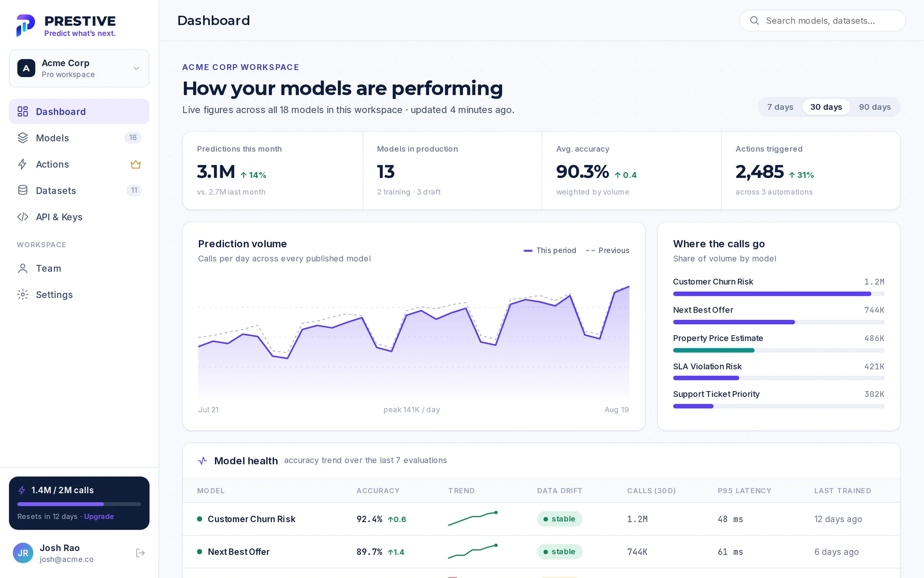Click the API & Keys code icon
Viewport: 924px width, 578px height.
23,217
